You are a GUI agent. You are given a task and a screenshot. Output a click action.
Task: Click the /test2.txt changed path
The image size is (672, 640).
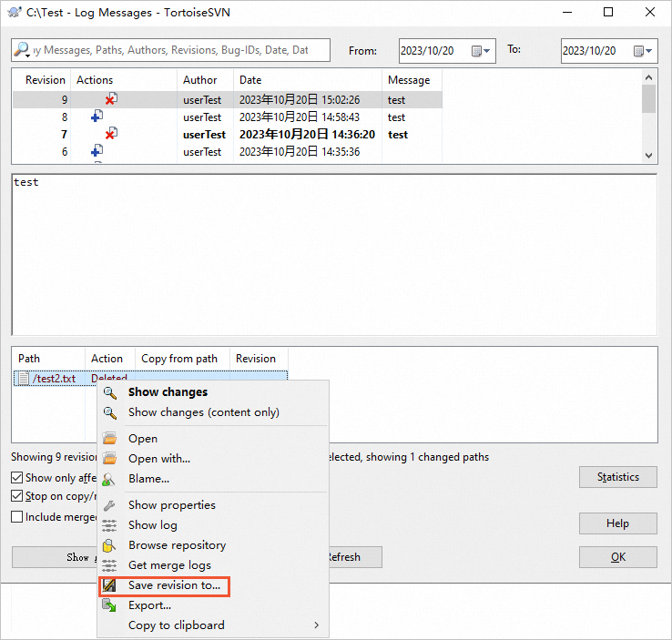pos(54,379)
